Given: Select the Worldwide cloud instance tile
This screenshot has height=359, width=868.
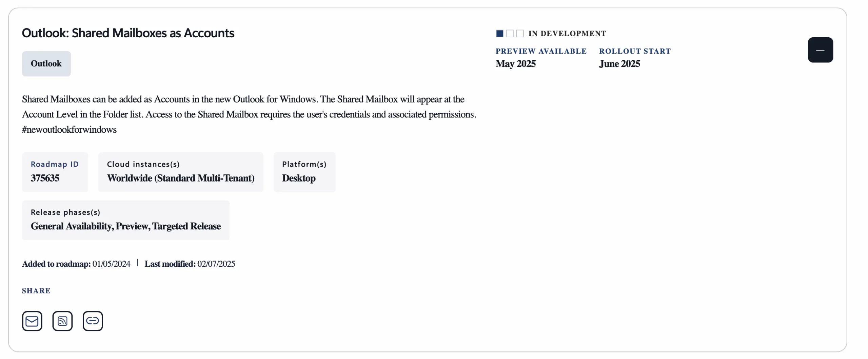Looking at the screenshot, I should click(x=180, y=172).
